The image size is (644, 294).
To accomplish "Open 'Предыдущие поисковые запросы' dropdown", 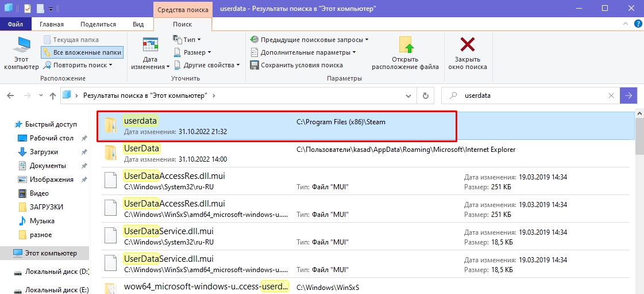I will 309,40.
